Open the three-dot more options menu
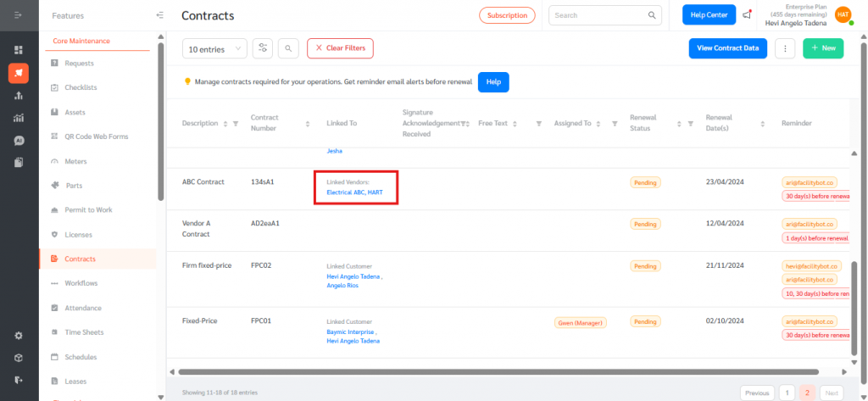868x401 pixels. [786, 49]
